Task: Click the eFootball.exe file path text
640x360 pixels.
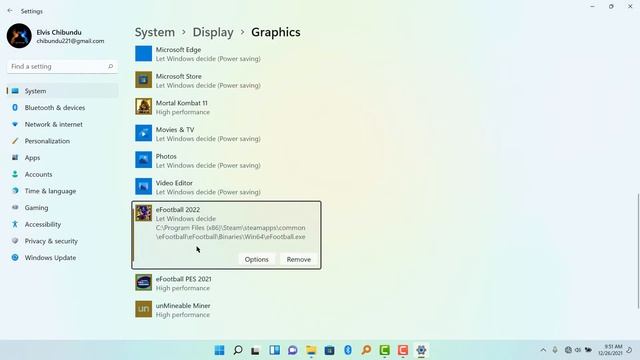Action: click(231, 232)
